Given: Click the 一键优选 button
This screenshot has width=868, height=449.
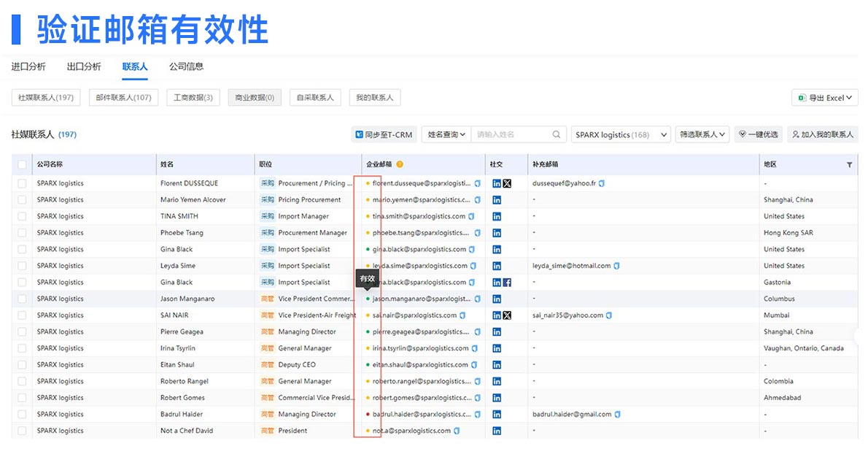Looking at the screenshot, I should click(759, 134).
